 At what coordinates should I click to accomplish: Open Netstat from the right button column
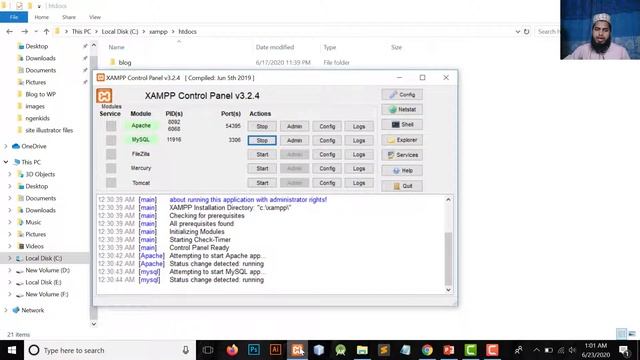point(402,109)
